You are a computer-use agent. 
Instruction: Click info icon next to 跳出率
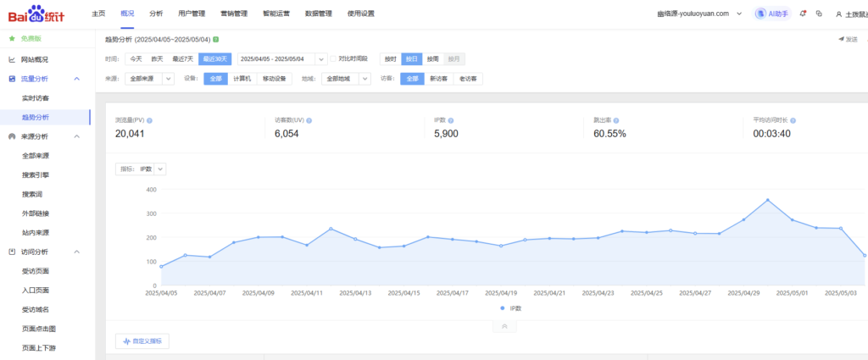pos(616,120)
